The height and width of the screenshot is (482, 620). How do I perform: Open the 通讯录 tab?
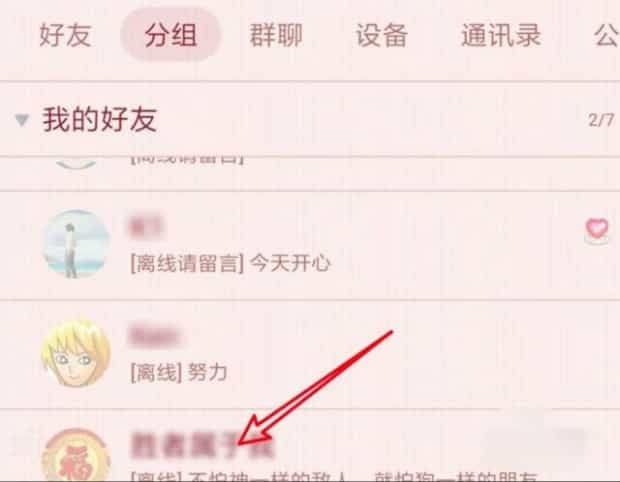(501, 36)
